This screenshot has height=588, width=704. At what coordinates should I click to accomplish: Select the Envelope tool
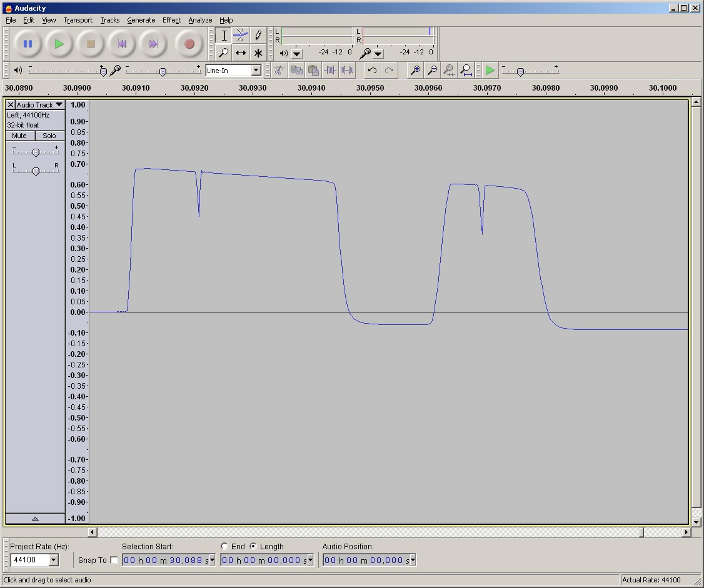tap(241, 36)
